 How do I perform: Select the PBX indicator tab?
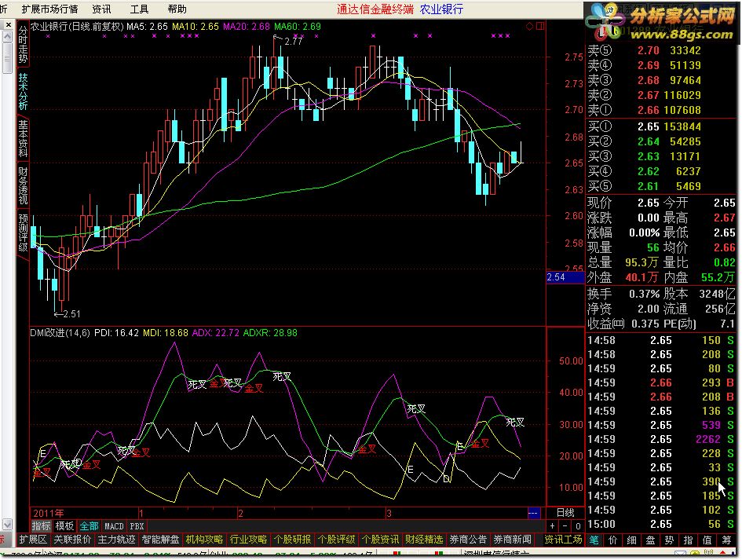point(137,526)
